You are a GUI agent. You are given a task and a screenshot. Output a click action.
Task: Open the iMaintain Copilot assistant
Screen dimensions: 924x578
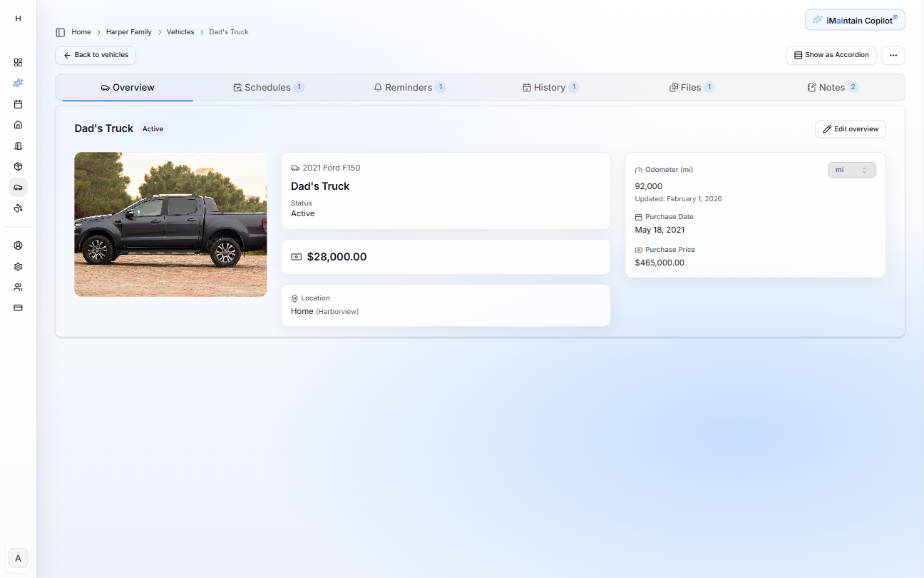(x=854, y=19)
